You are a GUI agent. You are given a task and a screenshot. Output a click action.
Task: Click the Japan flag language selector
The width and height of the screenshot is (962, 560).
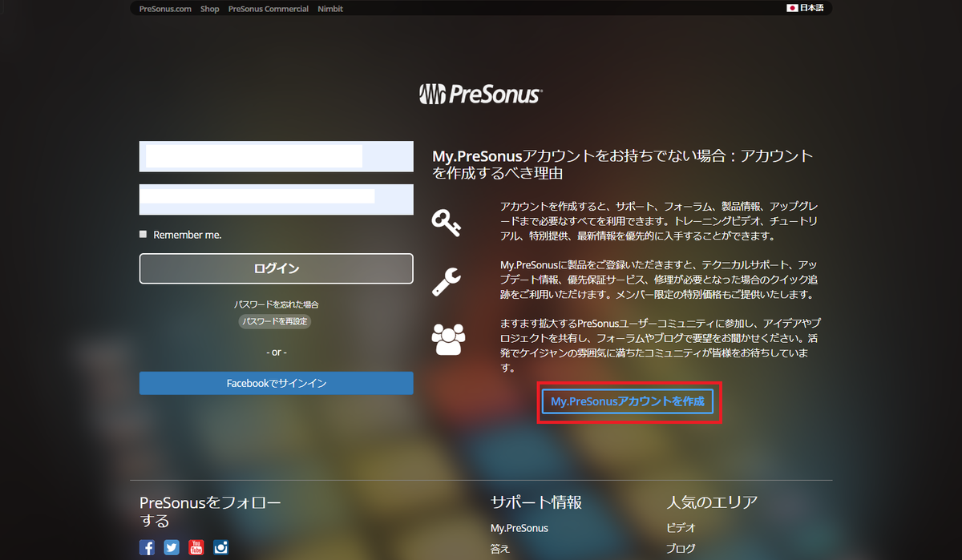click(805, 8)
